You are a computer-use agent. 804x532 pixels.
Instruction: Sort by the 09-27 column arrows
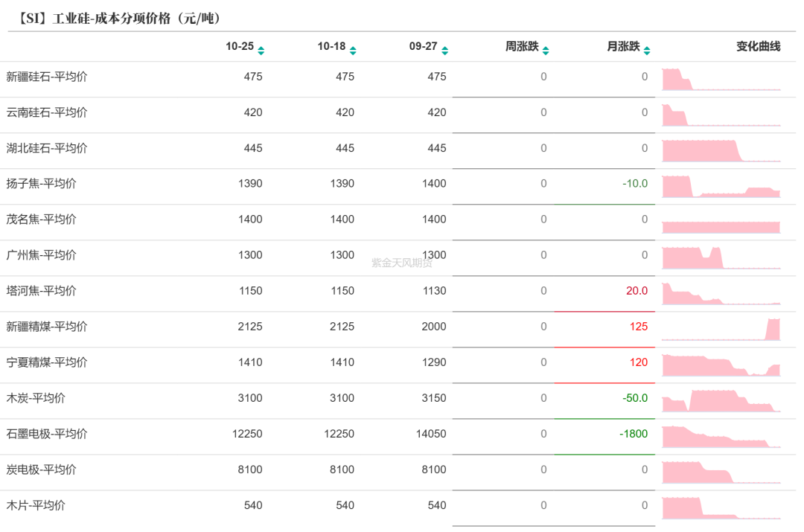point(444,51)
